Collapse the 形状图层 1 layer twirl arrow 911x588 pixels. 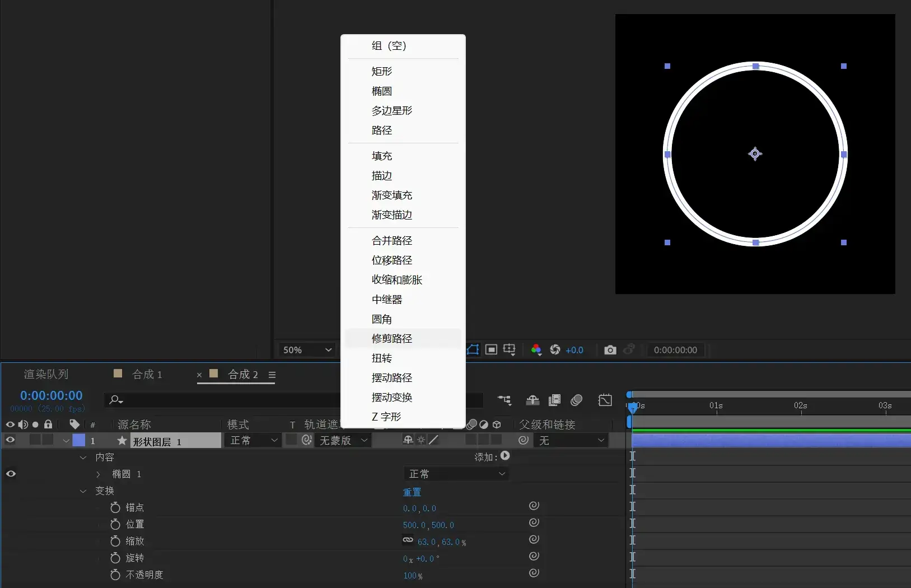(x=66, y=441)
